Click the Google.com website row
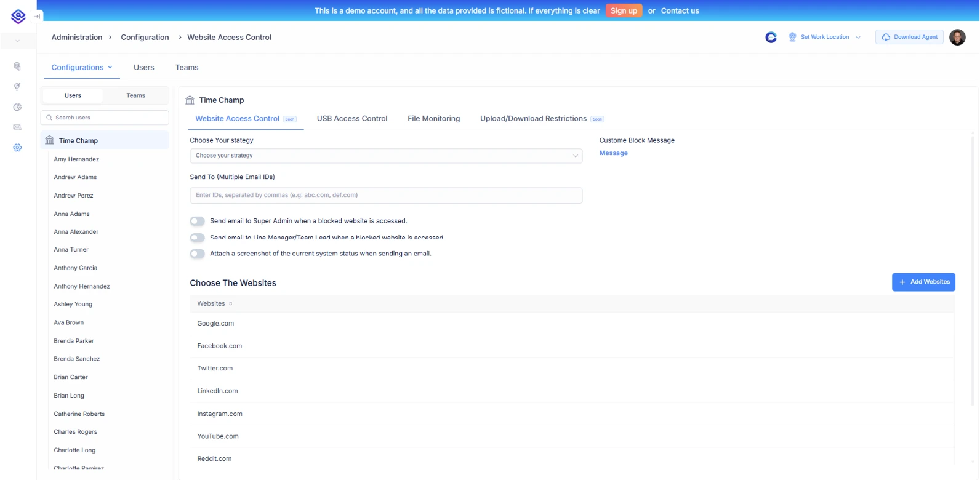The height and width of the screenshot is (480, 980). (572, 324)
